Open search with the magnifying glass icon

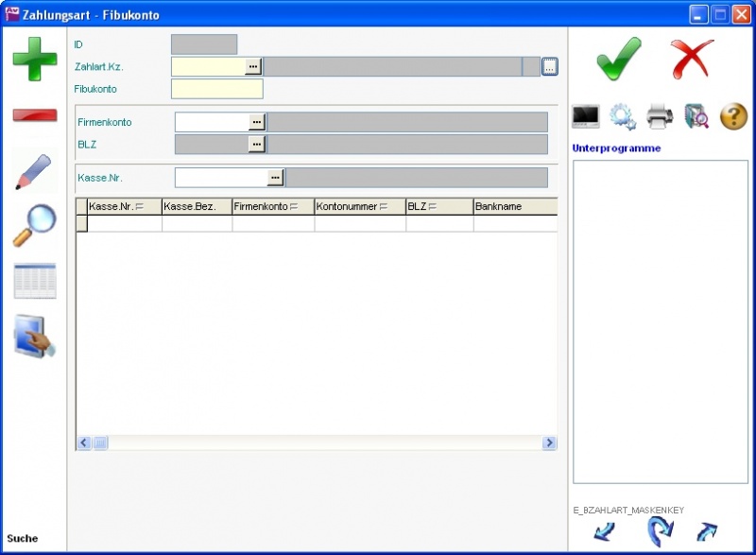(x=34, y=226)
